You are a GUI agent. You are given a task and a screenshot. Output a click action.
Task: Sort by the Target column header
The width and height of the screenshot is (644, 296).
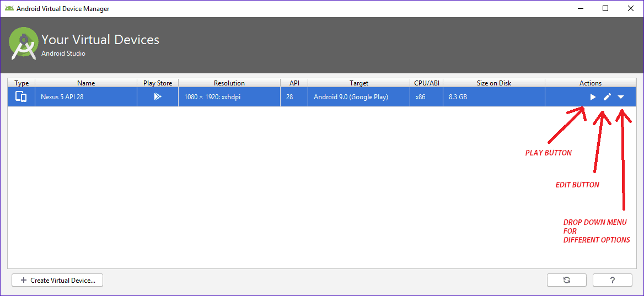(x=359, y=83)
